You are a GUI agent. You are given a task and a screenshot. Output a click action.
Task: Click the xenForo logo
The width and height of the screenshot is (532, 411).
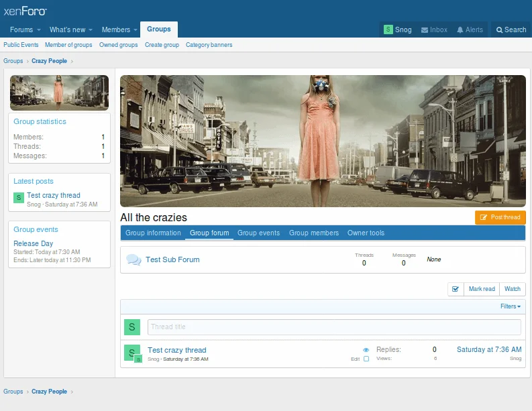(25, 11)
